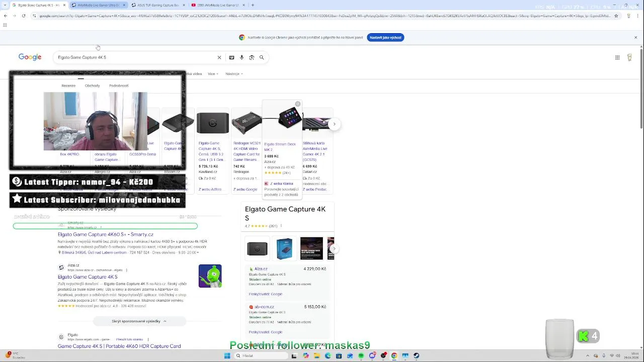Open the on-screen keyboard input tool
Image resolution: width=644 pixels, height=362 pixels.
[x=231, y=57]
